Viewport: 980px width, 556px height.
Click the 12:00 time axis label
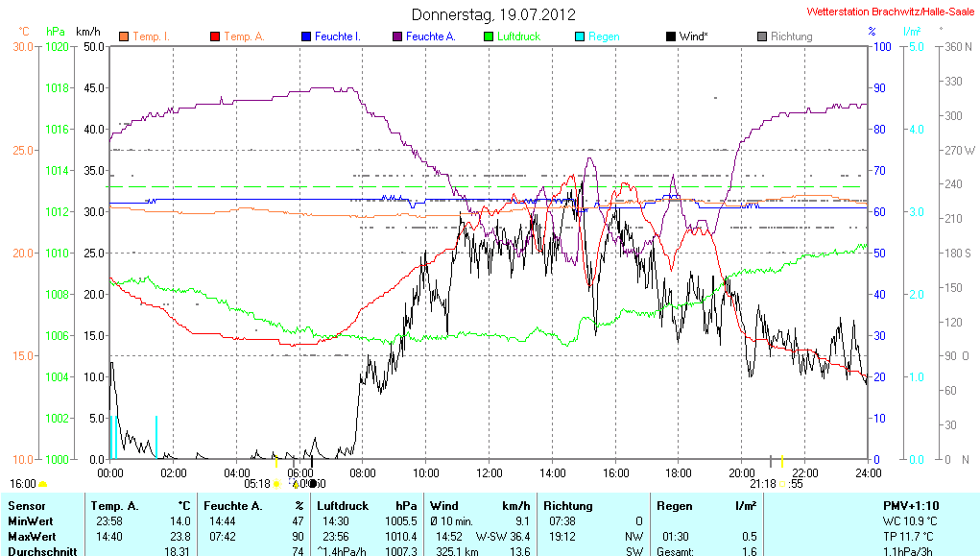pyautogui.click(x=490, y=472)
